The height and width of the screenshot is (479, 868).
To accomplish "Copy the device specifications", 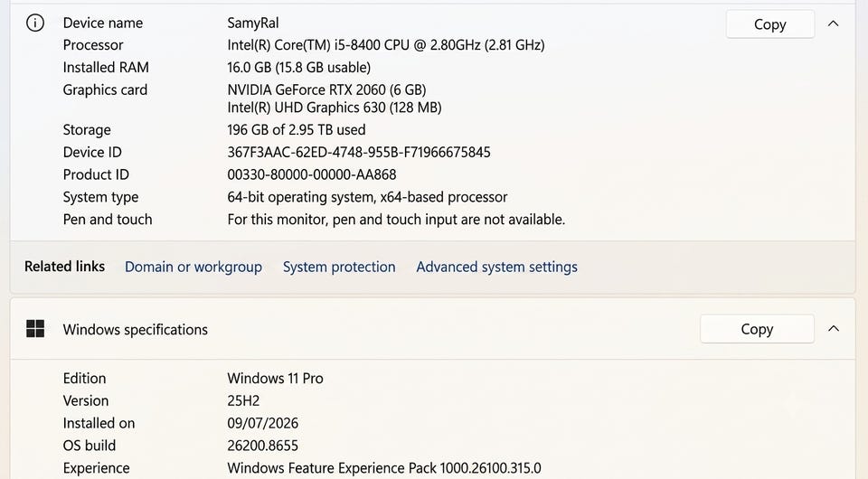I will pos(770,24).
